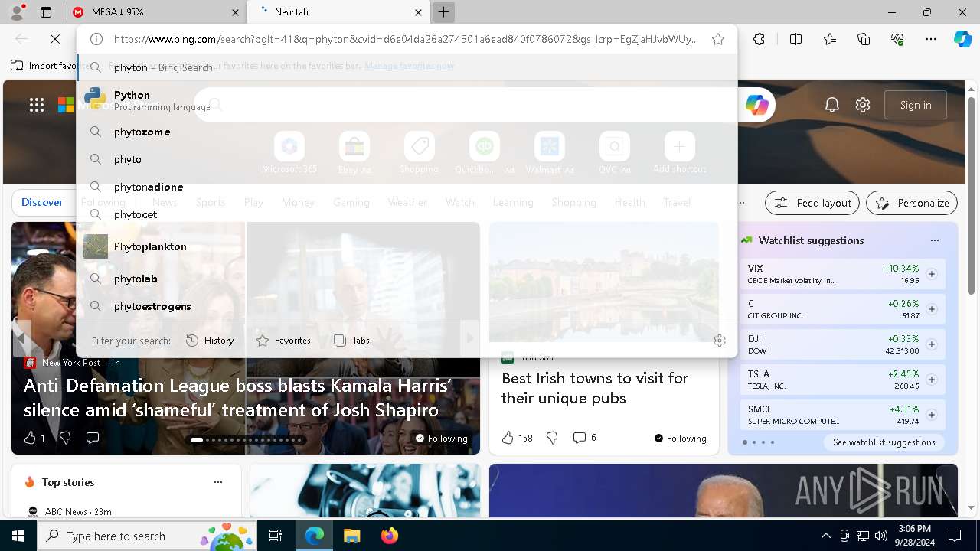
Task: Open the Windows notification center
Action: (x=955, y=536)
